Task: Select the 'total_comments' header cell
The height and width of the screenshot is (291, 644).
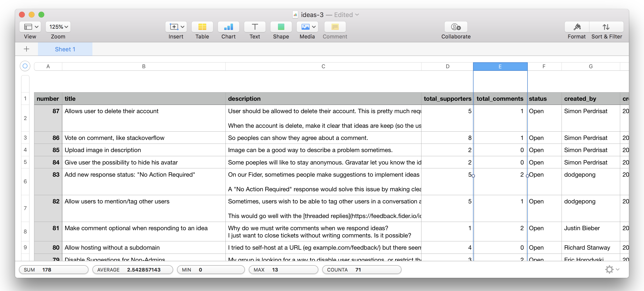Action: (500, 99)
